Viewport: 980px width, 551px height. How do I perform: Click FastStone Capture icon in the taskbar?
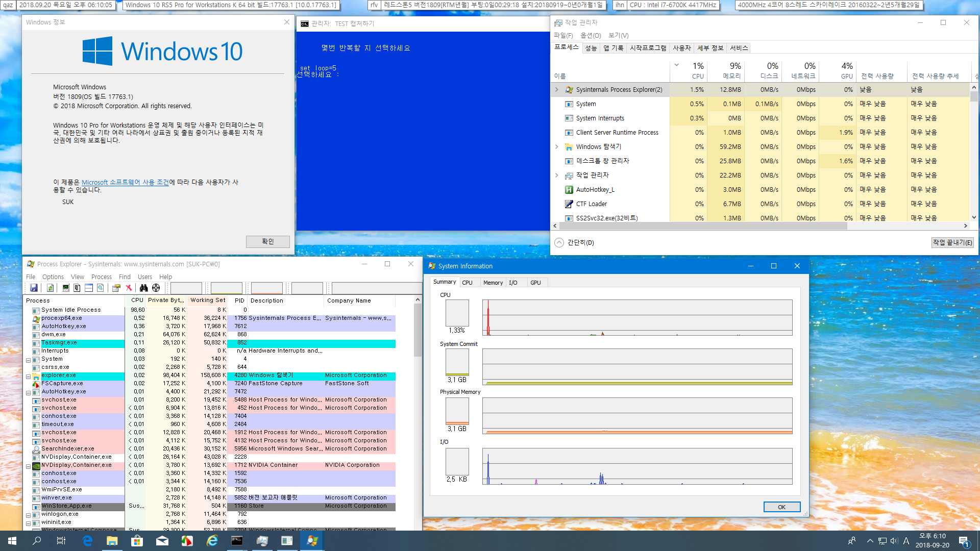(187, 541)
